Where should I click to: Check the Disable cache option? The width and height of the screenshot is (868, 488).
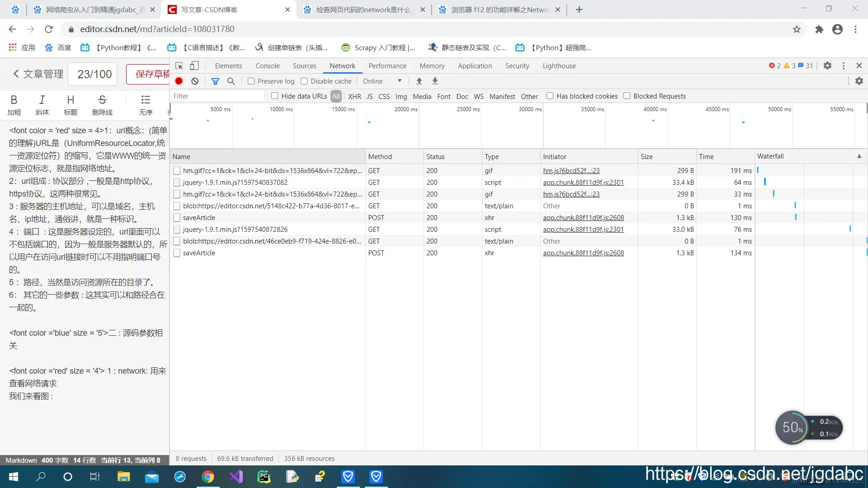(304, 81)
